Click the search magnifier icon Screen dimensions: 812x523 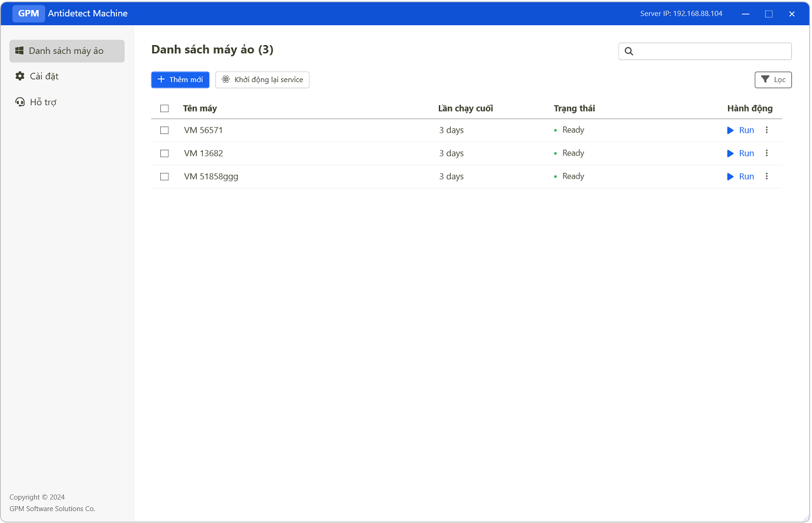[629, 51]
